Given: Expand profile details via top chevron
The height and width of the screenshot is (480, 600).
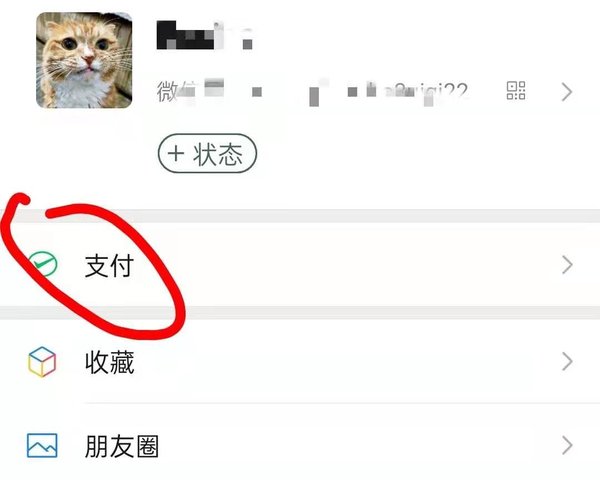Looking at the screenshot, I should point(567,92).
